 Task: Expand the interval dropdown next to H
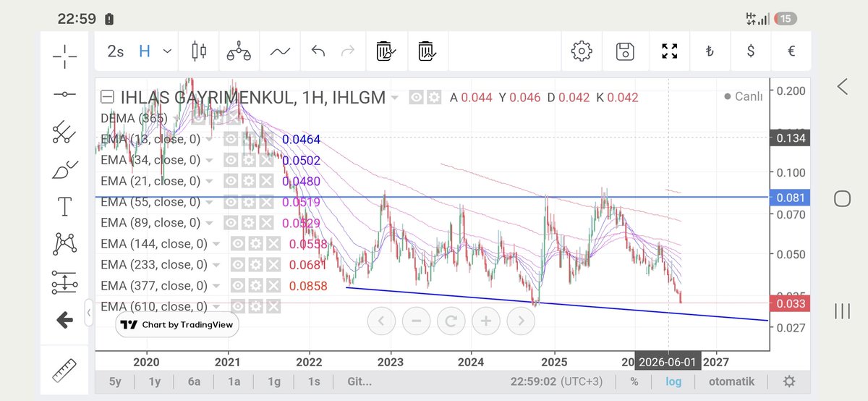coord(168,51)
